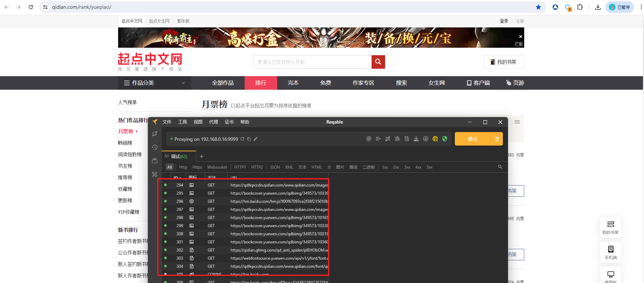The height and width of the screenshot is (283, 644).
Task: Select request row 294
Action: [245, 185]
